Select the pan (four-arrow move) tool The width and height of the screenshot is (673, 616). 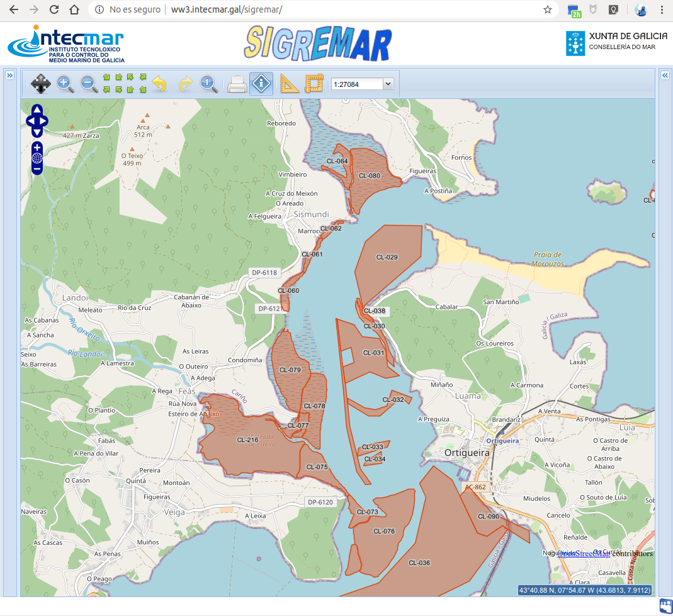(x=41, y=84)
